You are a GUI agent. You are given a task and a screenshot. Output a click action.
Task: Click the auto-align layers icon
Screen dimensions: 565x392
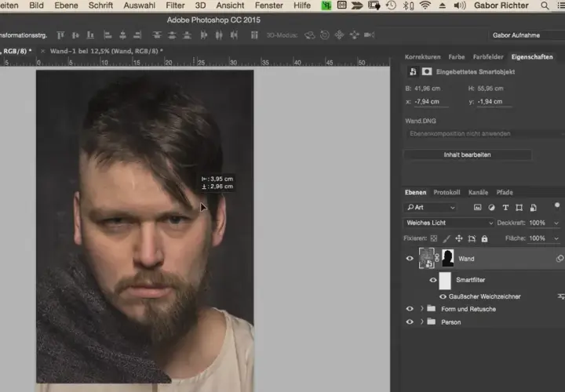coord(254,35)
